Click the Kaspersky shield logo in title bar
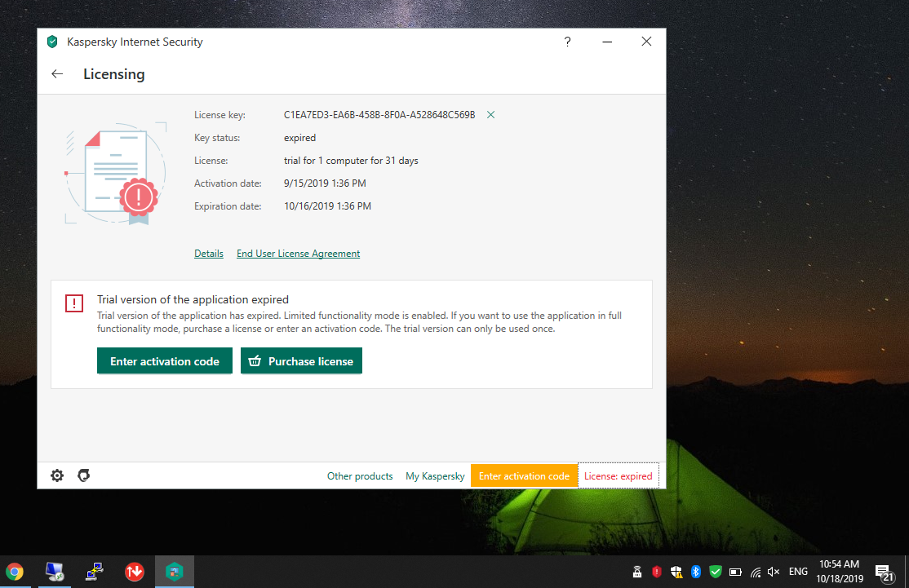 (x=52, y=42)
